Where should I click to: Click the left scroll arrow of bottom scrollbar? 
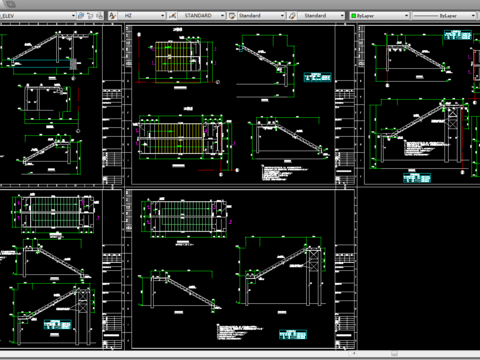pos(354,353)
